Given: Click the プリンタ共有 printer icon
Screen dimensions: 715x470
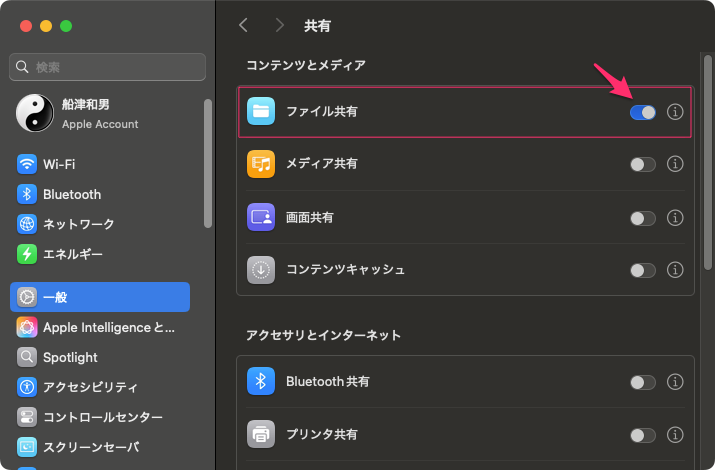Looking at the screenshot, I should coord(260,435).
